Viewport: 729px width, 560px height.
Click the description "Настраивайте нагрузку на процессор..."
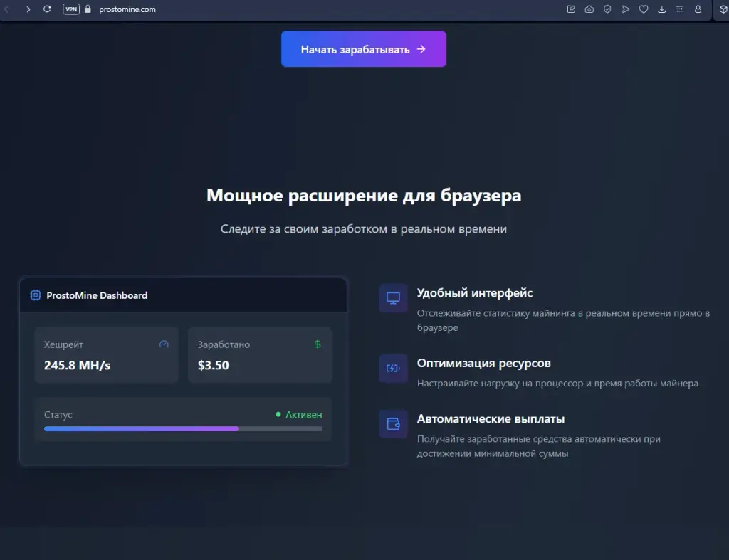click(557, 384)
